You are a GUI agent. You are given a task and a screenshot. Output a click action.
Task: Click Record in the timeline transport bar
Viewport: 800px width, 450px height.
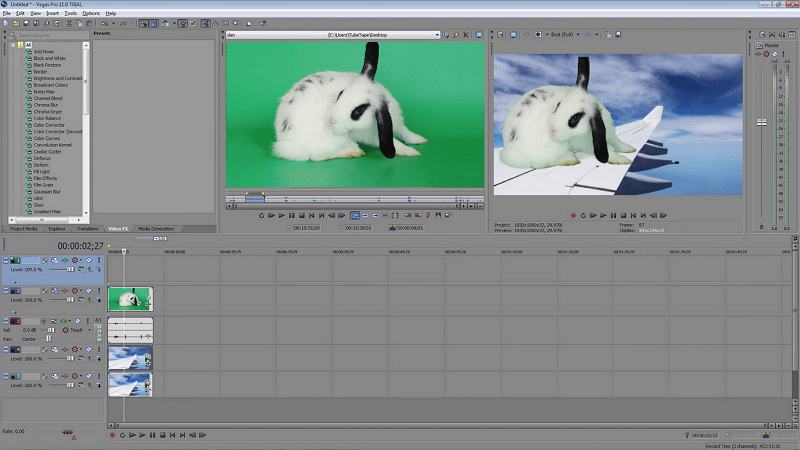[113, 435]
